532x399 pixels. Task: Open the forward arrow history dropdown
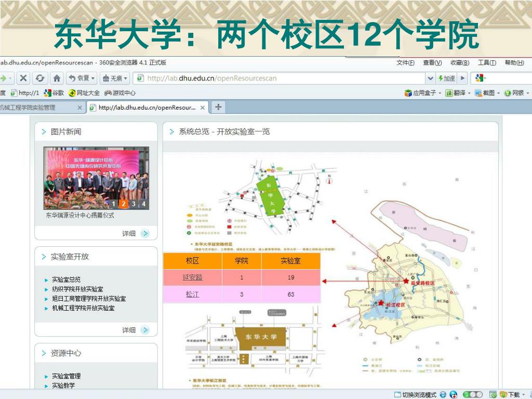tap(10, 78)
